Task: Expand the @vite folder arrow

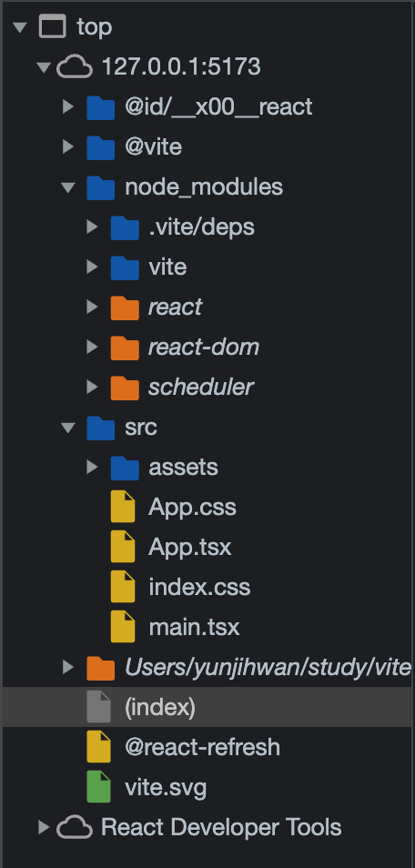Action: pos(67,146)
